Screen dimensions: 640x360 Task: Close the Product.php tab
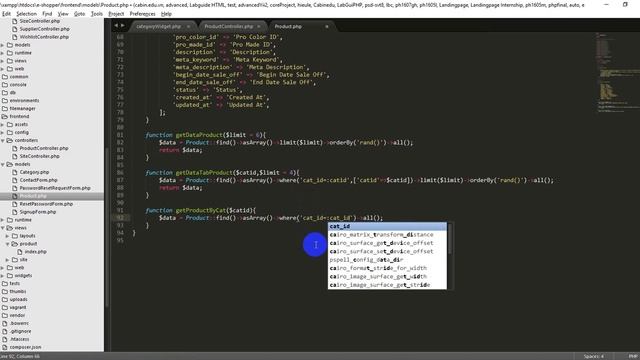(327, 27)
